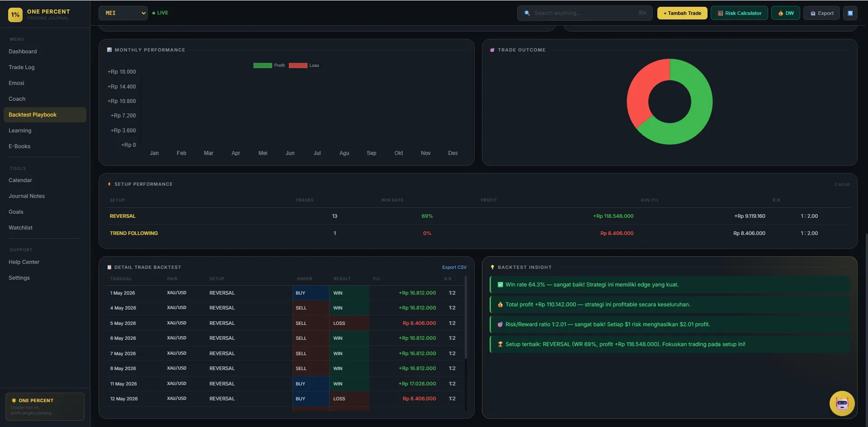Click the Setup terbaik REVERSAL insight message
Viewport: 868px width, 427px height.
tap(670, 344)
